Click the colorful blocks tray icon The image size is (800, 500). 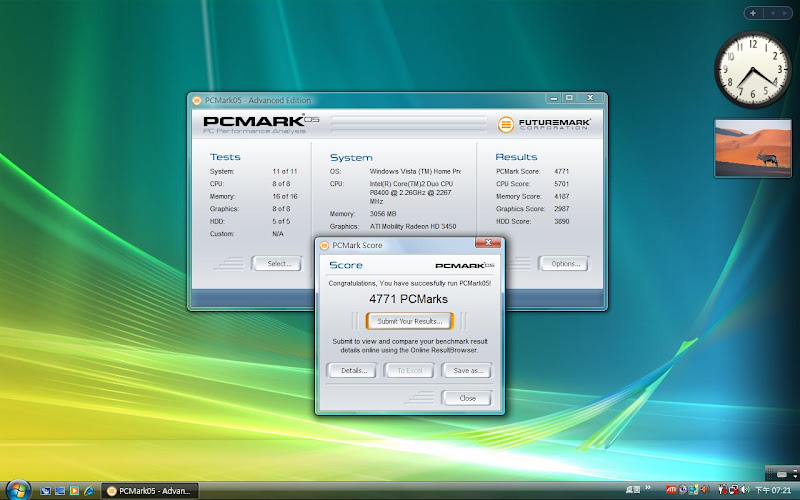[x=694, y=490]
